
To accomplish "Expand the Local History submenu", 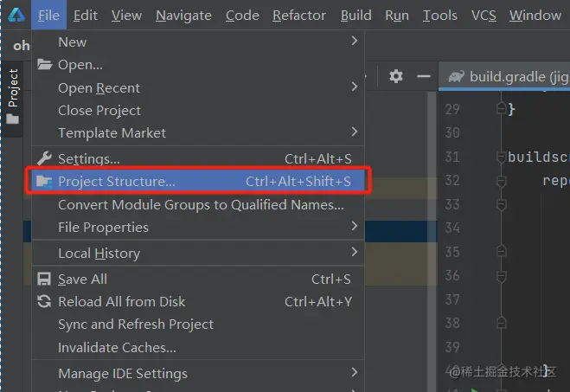I will 355,254.
